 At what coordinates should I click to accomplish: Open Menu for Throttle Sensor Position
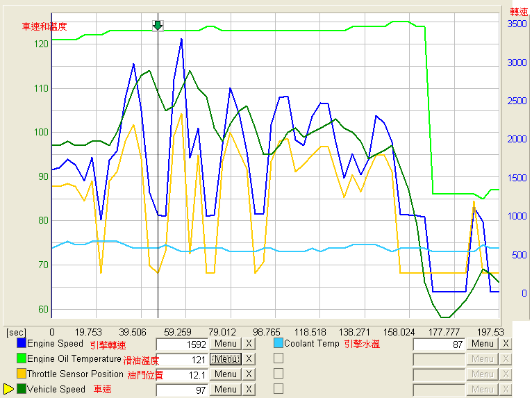(226, 374)
